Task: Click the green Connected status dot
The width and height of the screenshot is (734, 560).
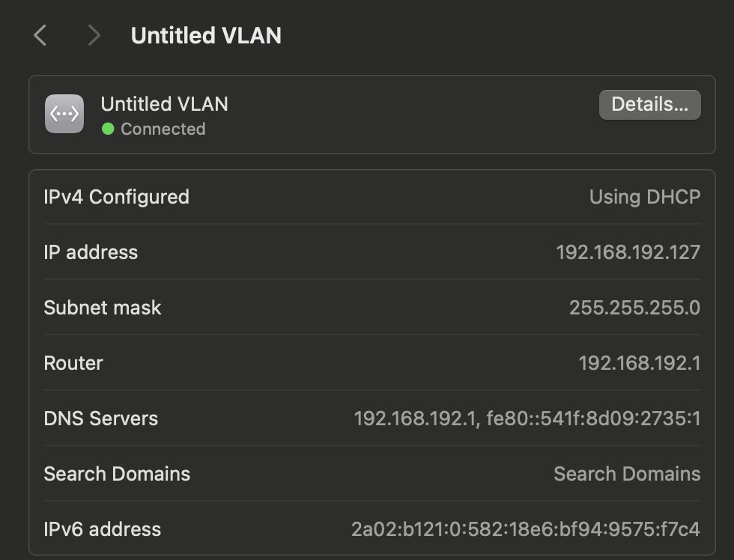Action: point(108,129)
